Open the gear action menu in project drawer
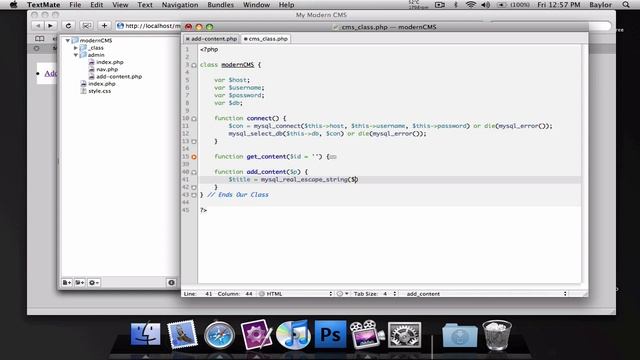This screenshot has width=640, height=360. [93, 282]
